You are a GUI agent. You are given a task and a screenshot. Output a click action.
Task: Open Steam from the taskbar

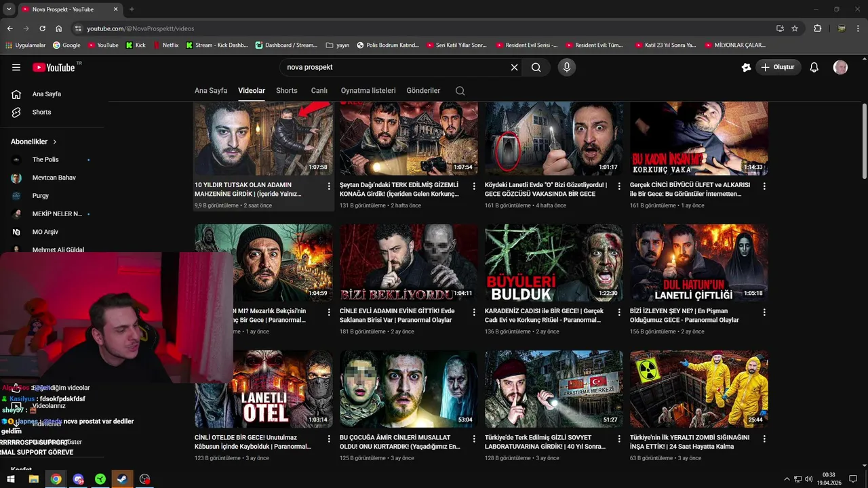pos(123,479)
